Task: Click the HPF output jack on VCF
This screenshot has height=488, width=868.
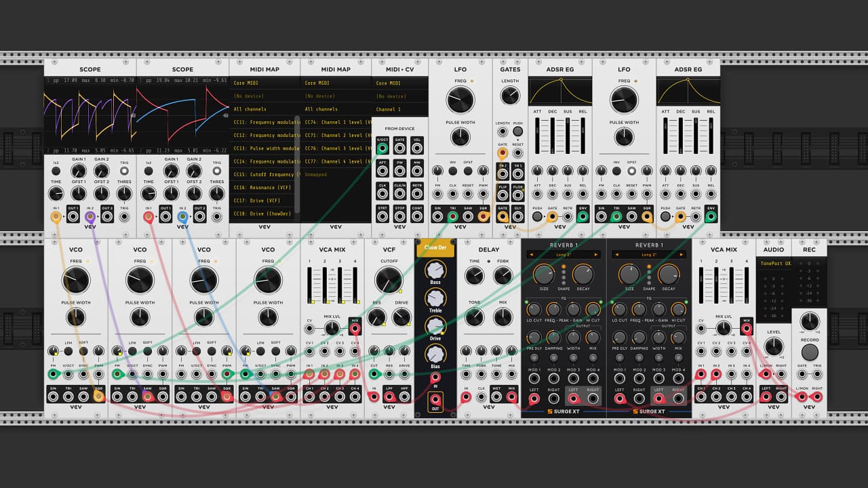Action: 405,398
